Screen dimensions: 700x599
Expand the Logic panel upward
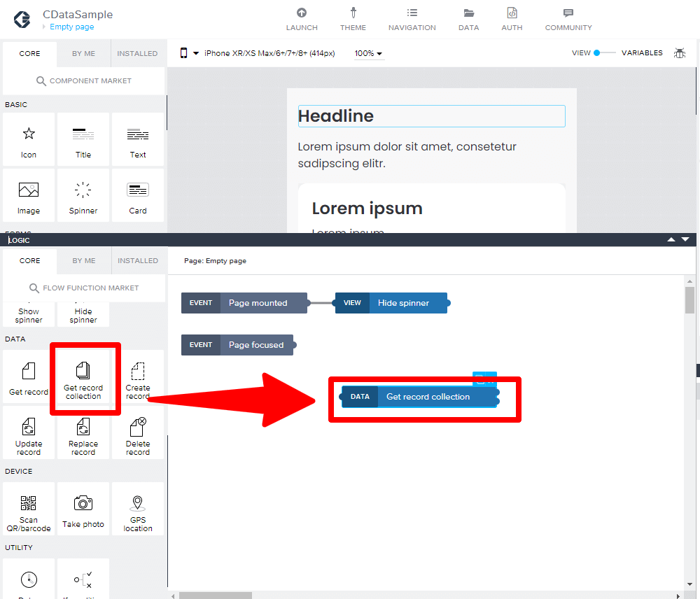(671, 240)
